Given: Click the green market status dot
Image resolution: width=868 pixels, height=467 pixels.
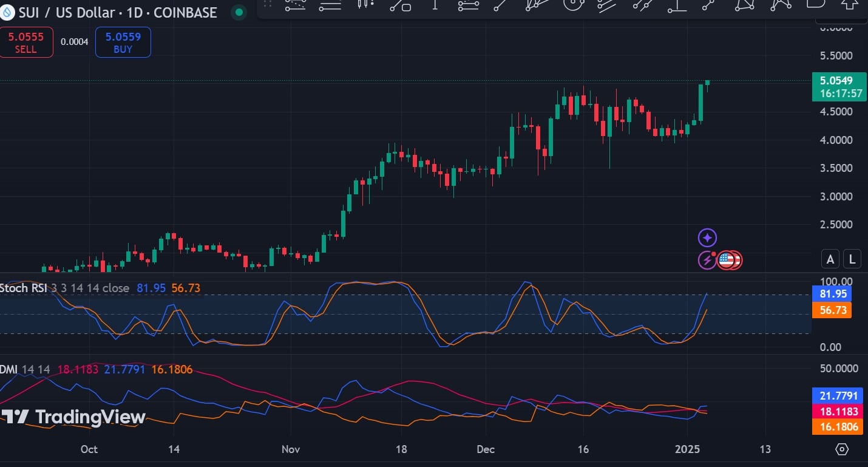Looking at the screenshot, I should coord(239,12).
